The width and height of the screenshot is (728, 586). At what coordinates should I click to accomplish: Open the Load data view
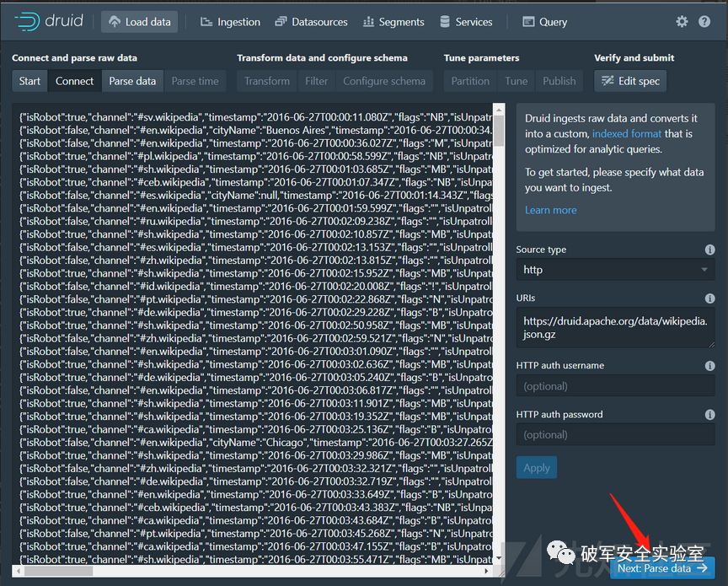[x=139, y=22]
